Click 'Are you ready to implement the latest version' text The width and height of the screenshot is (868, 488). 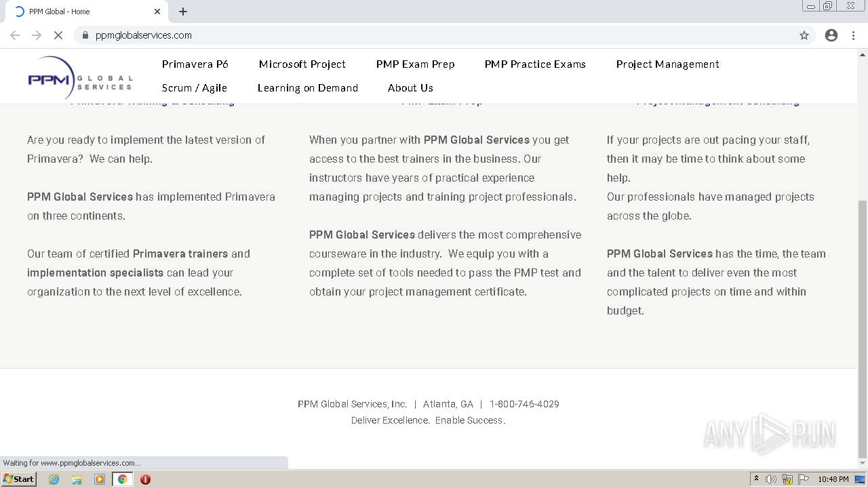[x=146, y=140]
